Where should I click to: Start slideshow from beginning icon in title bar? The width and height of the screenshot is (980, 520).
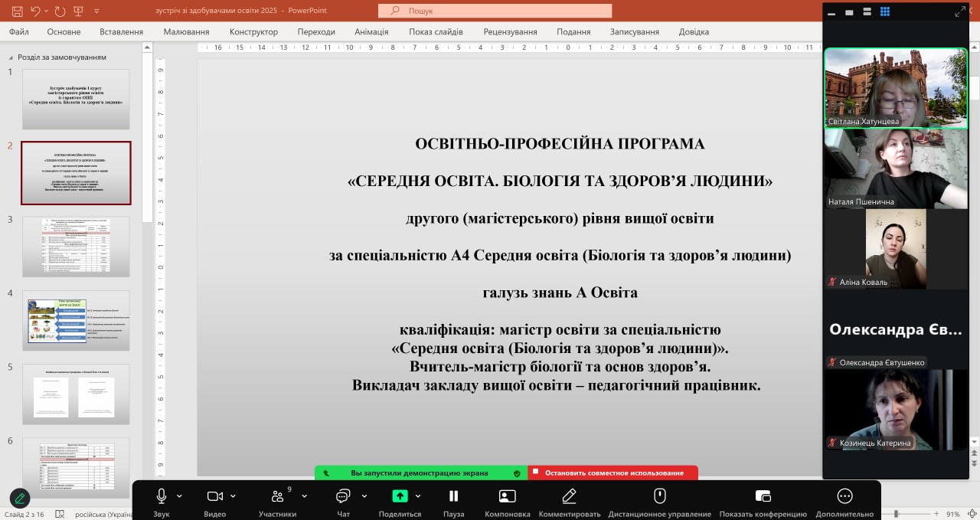(x=79, y=11)
